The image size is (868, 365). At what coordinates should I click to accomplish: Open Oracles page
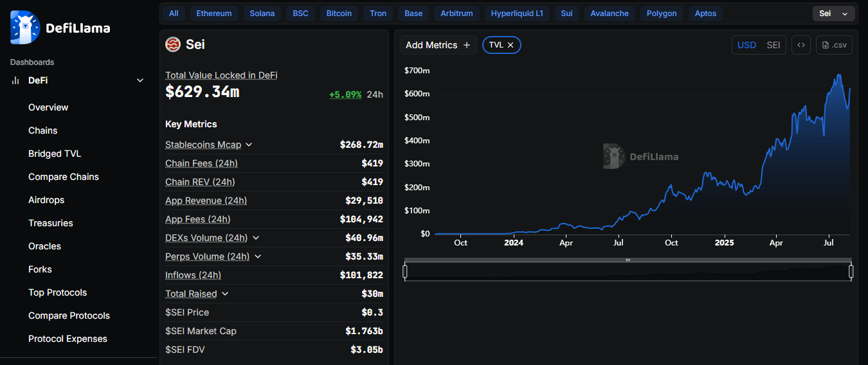tap(45, 246)
